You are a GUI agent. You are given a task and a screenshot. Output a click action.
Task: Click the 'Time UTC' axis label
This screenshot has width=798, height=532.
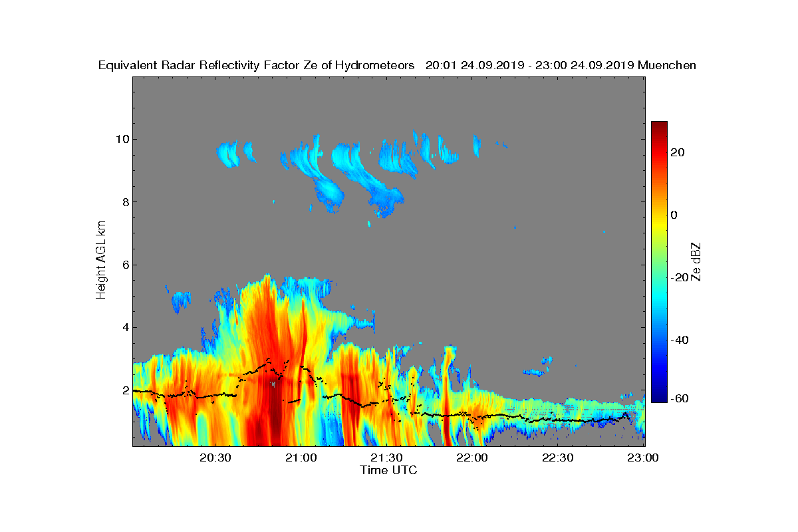388,470
